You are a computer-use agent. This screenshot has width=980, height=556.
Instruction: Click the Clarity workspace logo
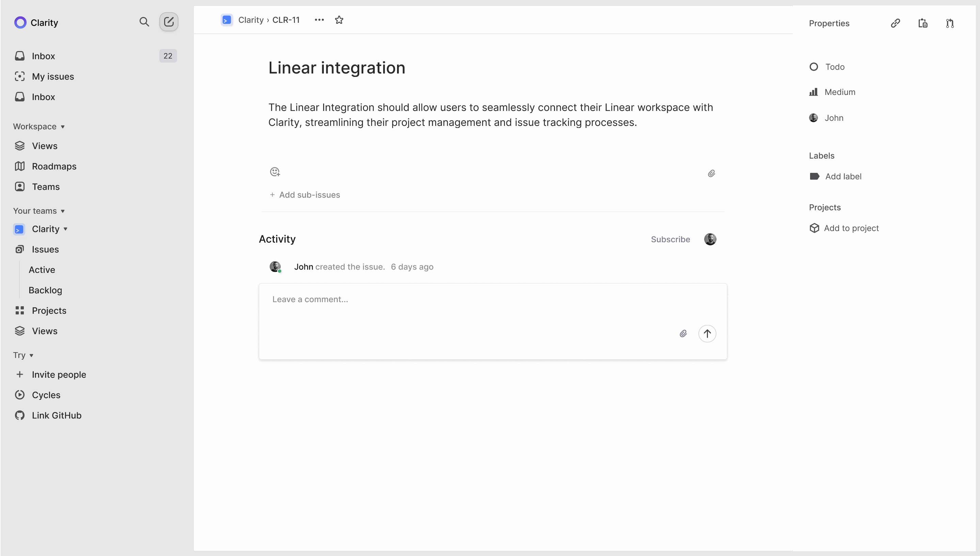point(20,22)
